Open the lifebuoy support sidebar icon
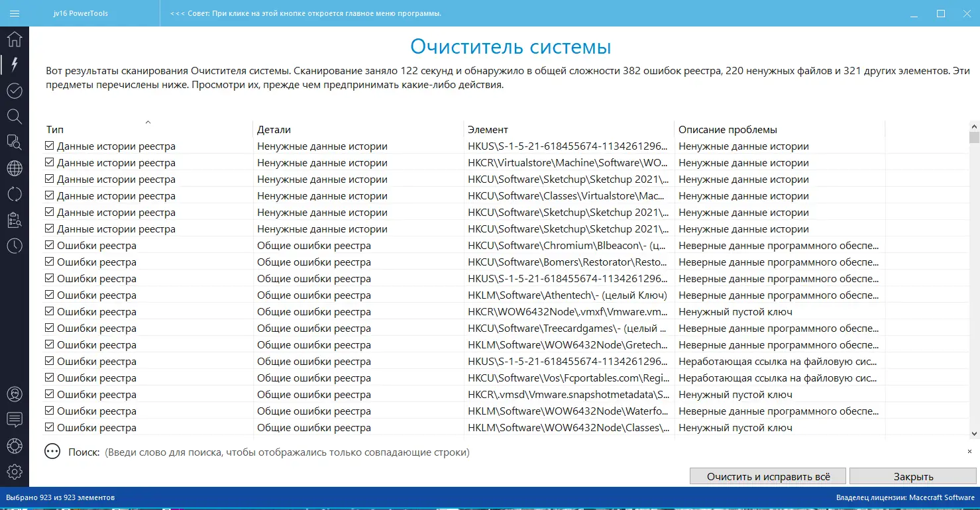 tap(15, 446)
